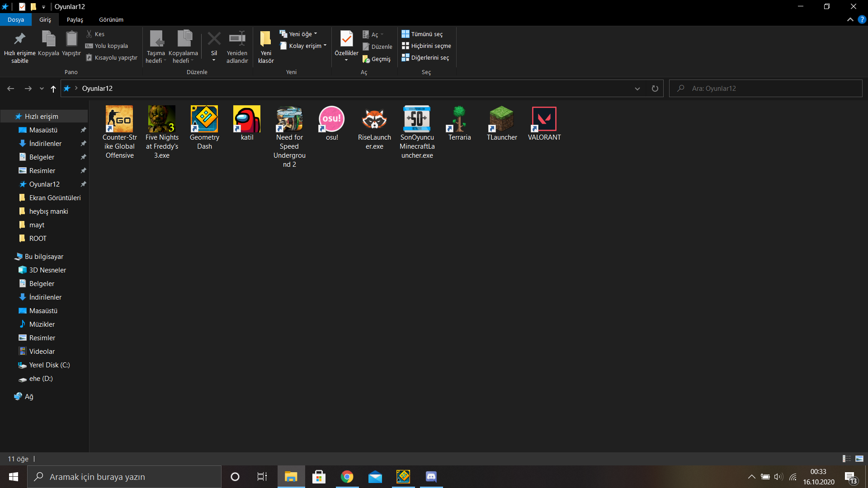The image size is (868, 488).
Task: Select Hızlı erişim in navigation pane
Action: tap(44, 116)
